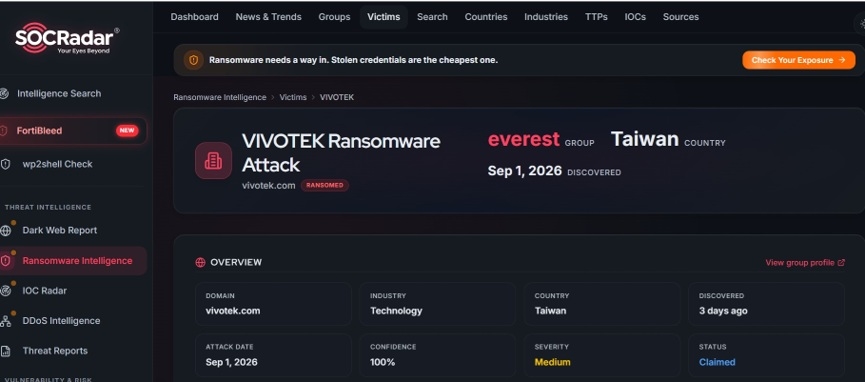Click the Dark Web Report globe icon
Image resolution: width=865 pixels, height=382 pixels.
[x=6, y=230]
